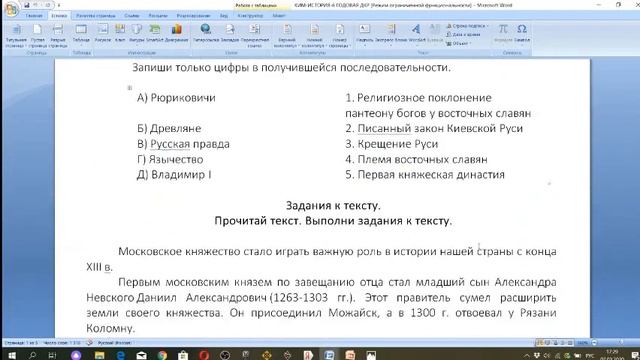The height and width of the screenshot is (360, 640).
Task: Insert a hyperlink (Гиперссылка)
Action: point(206,33)
